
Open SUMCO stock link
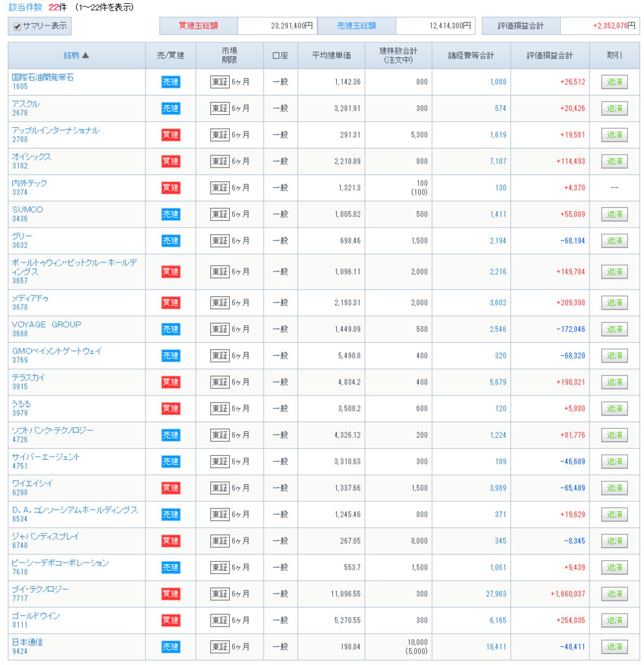point(27,210)
